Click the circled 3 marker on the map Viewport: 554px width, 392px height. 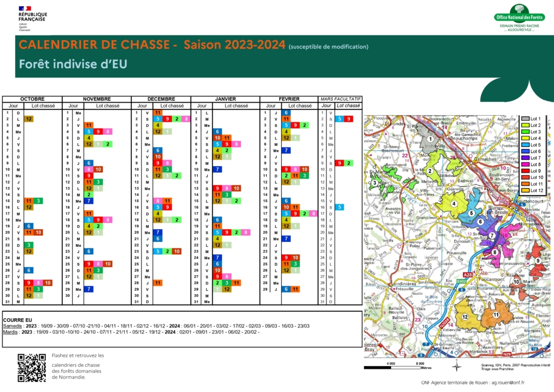pyautogui.click(x=374, y=183)
